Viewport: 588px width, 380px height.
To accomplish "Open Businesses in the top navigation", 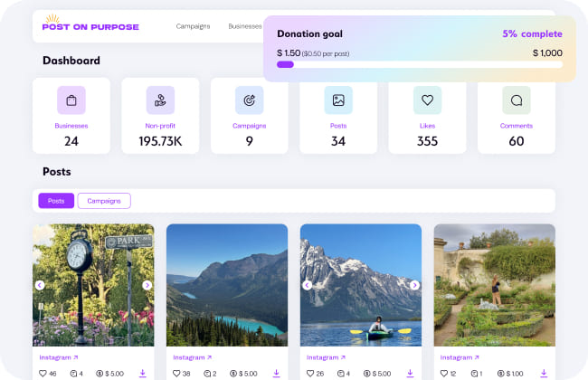I will (x=244, y=26).
